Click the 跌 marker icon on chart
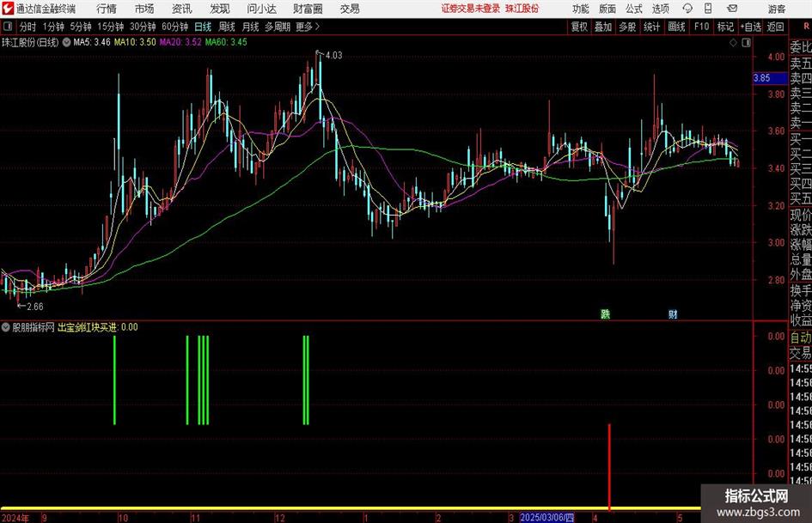The image size is (812, 523). tap(605, 313)
